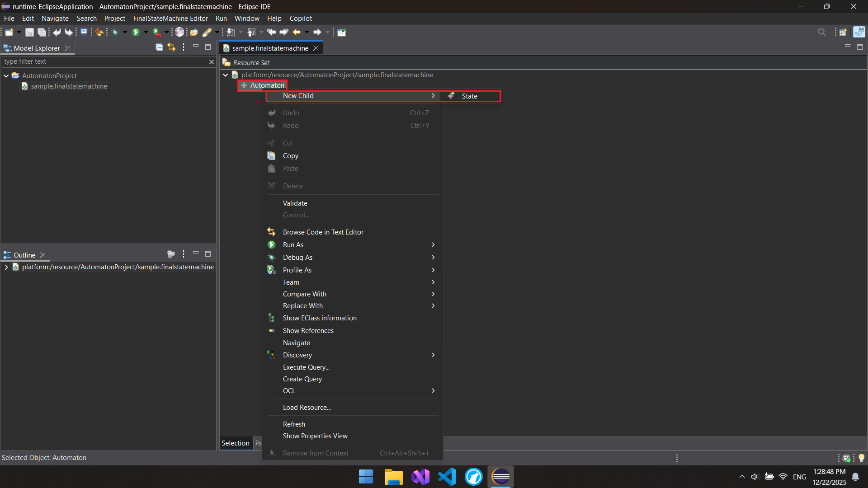Click the search magnifier in the toolbar
The image size is (868, 488).
point(822,32)
